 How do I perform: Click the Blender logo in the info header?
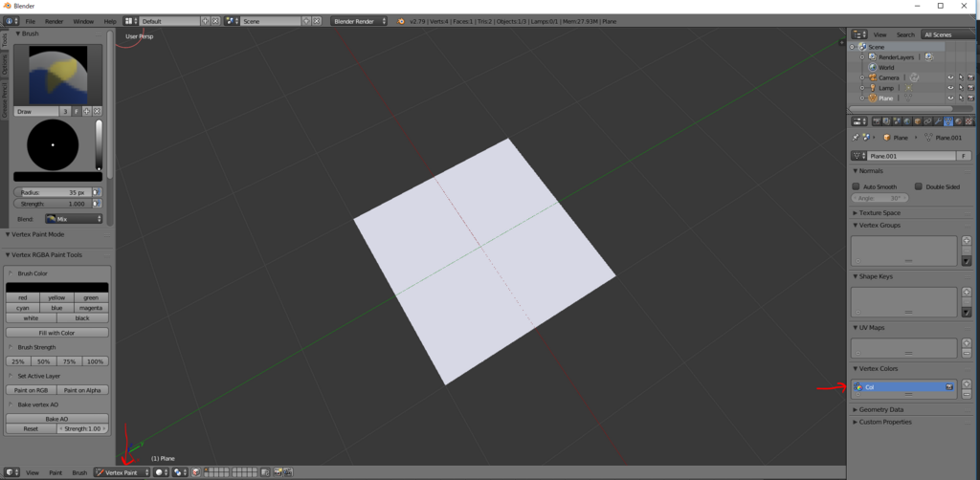[x=401, y=21]
